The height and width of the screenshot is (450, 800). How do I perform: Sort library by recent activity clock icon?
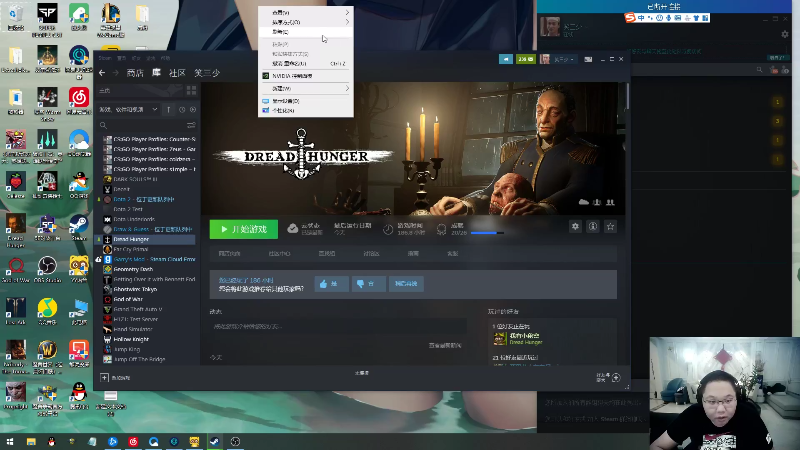click(x=182, y=109)
